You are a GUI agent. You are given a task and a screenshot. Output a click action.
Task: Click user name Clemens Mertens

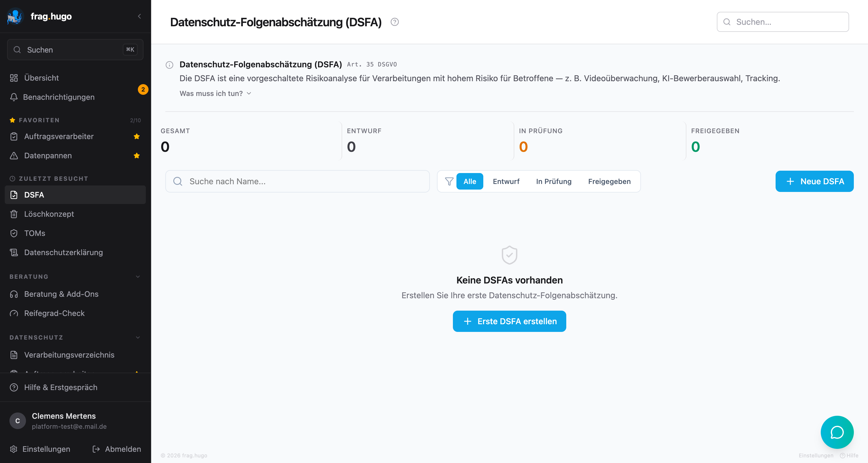pyautogui.click(x=64, y=416)
